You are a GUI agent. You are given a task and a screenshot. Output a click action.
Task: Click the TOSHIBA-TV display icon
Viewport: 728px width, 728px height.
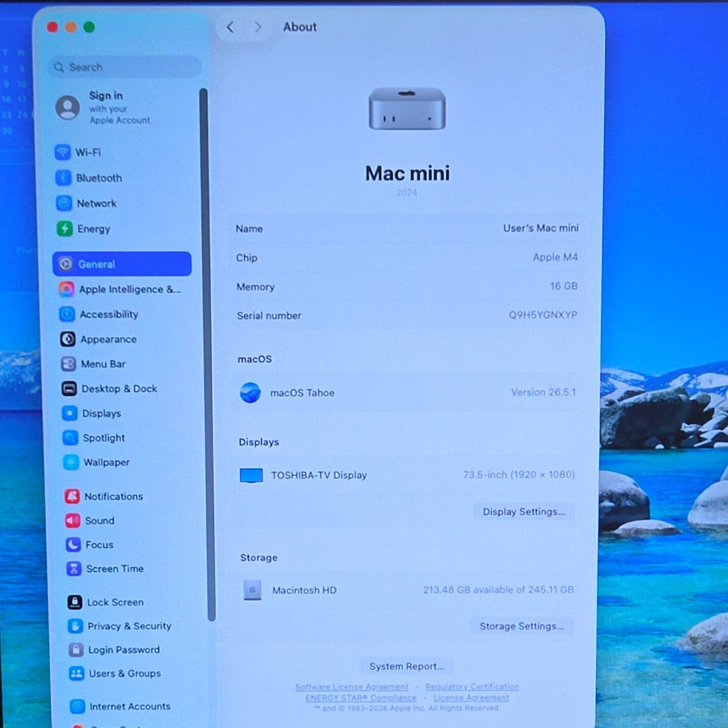251,475
